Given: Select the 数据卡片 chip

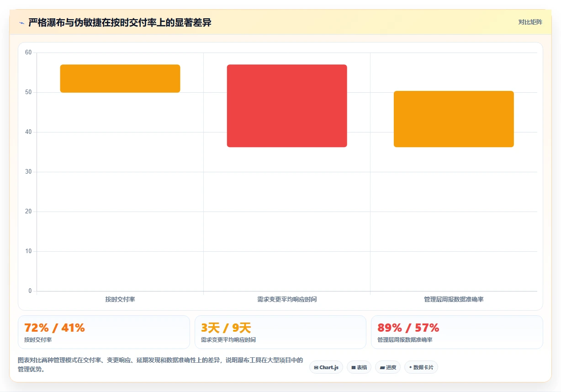Looking at the screenshot, I should coord(421,367).
